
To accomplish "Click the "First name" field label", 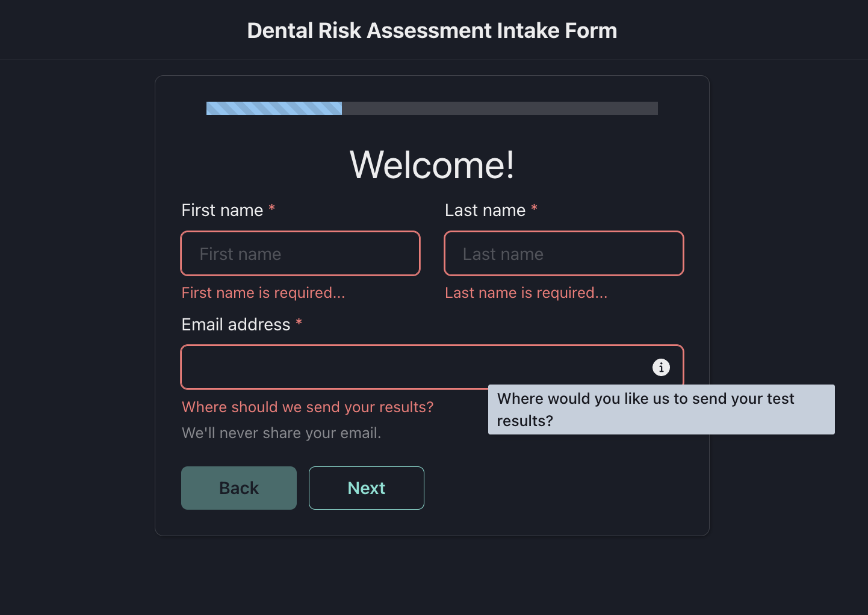I will 222,210.
